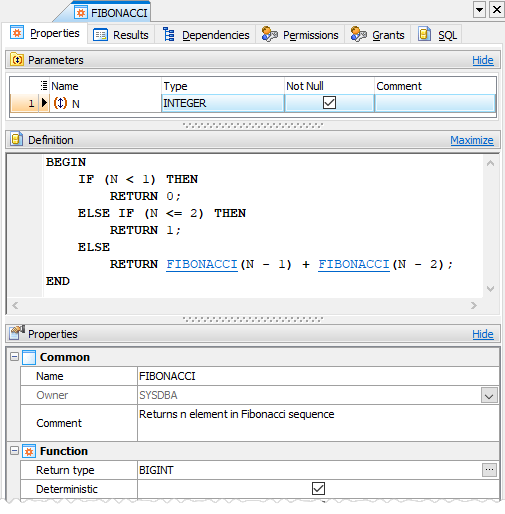Viewport: 505px width, 514px height.
Task: Open the Grants tab
Action: tap(378, 35)
